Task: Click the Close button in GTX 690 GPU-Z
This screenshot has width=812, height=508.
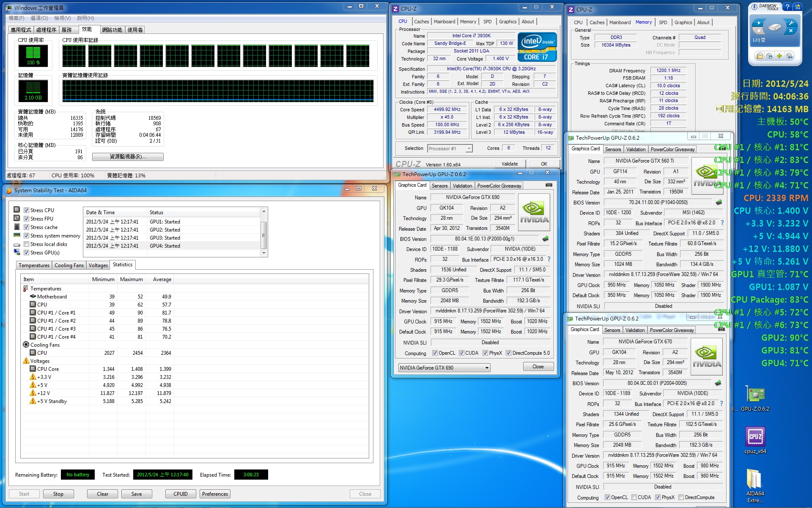Action: point(538,367)
